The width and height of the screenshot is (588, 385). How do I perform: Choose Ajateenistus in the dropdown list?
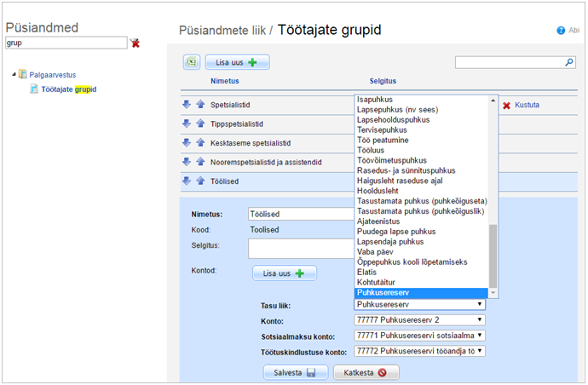pos(380,221)
